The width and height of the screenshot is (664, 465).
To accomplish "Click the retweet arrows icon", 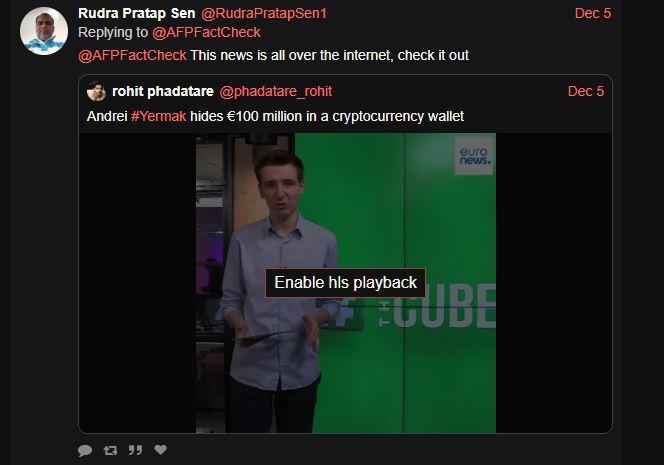I will 110,450.
